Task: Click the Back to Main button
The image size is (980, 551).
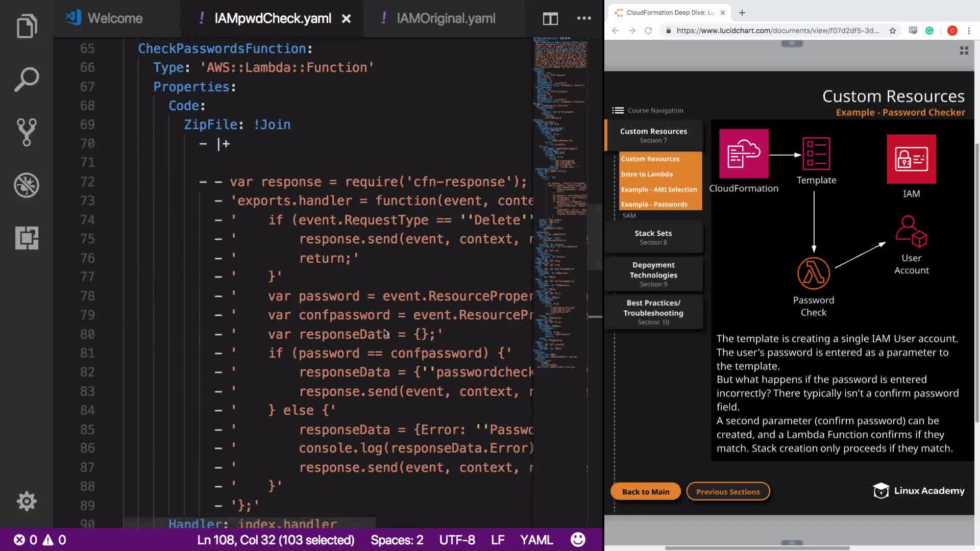Action: tap(645, 491)
